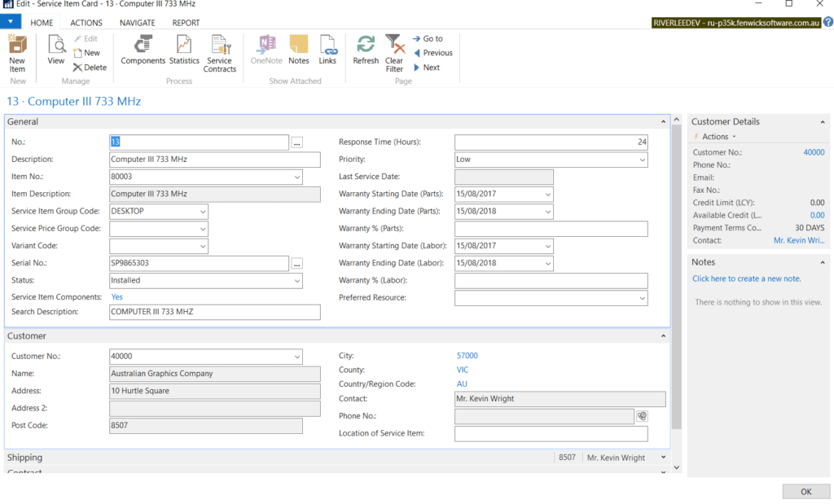Open the View page icon
The height and width of the screenshot is (504, 834).
56,50
